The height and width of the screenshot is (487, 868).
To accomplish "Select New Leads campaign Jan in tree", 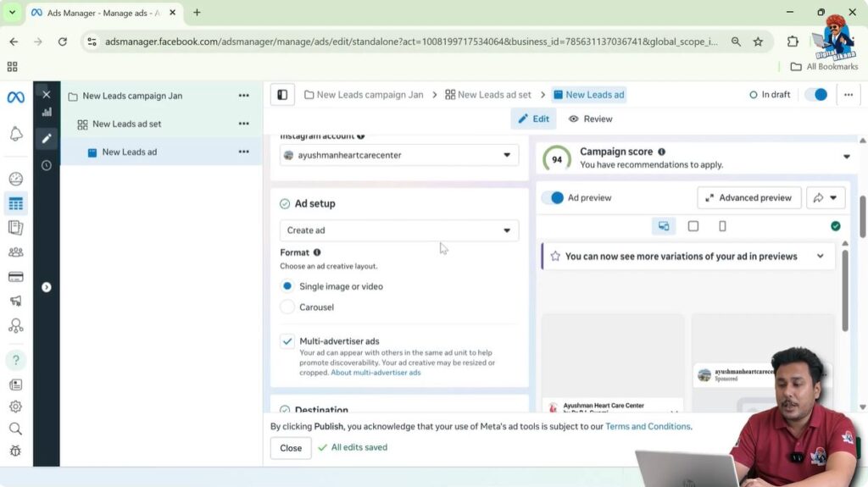I will click(132, 96).
